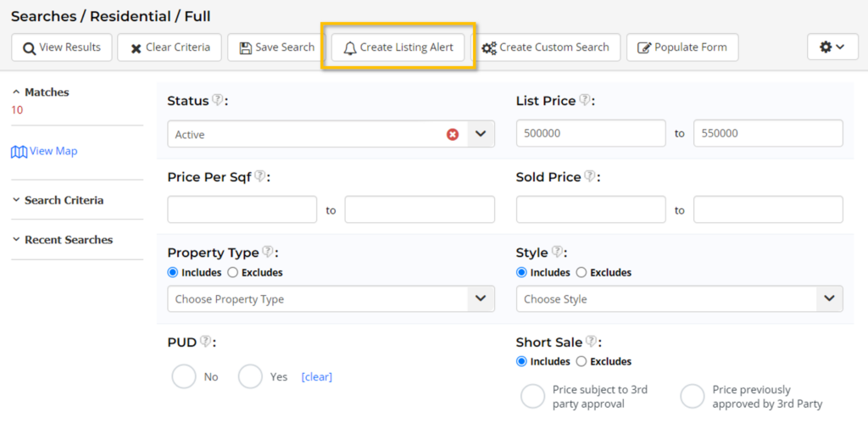Click the View Results button

pyautogui.click(x=61, y=47)
